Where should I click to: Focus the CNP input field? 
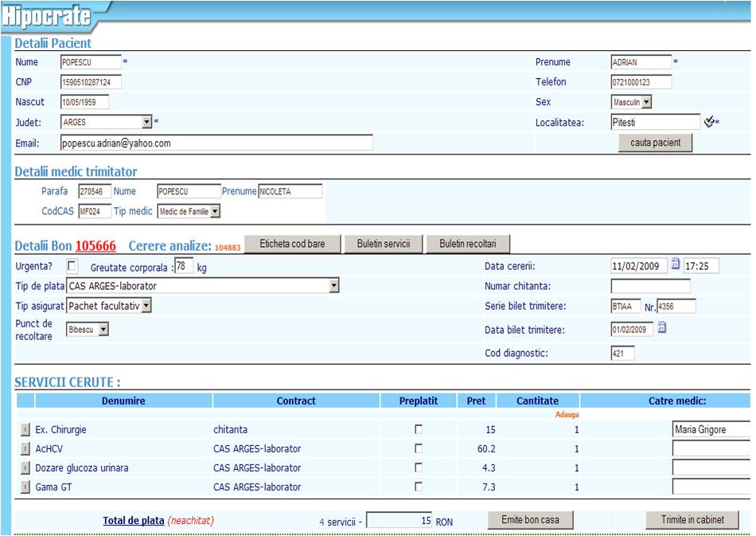click(91, 82)
